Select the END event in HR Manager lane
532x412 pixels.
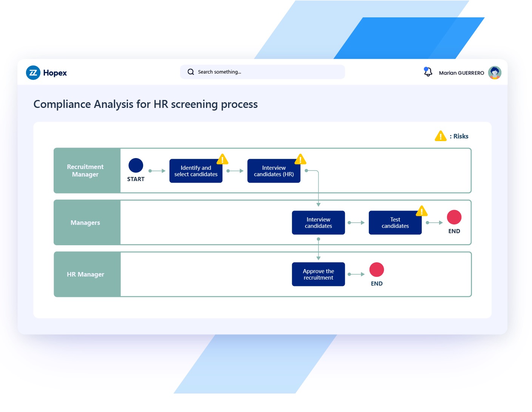376,270
